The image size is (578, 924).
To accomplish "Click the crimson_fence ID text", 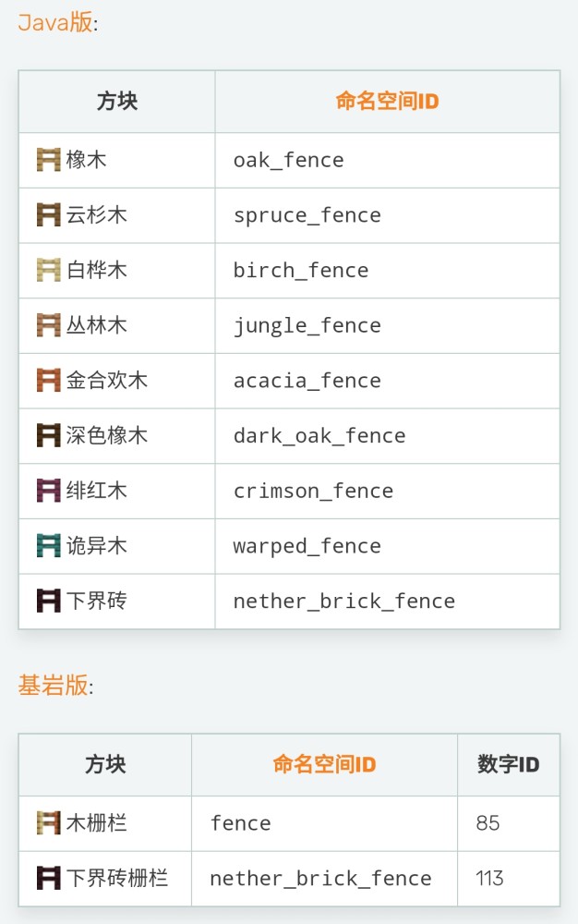I will coord(313,491).
